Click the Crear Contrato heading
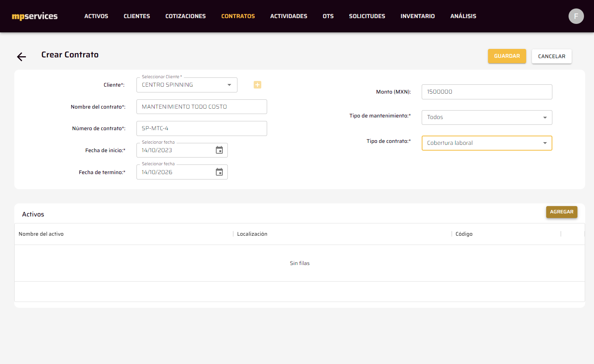The height and width of the screenshot is (364, 594). [x=70, y=55]
